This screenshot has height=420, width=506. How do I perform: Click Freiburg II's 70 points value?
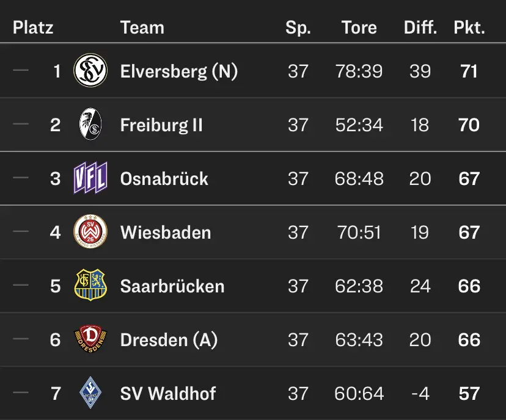pyautogui.click(x=469, y=125)
